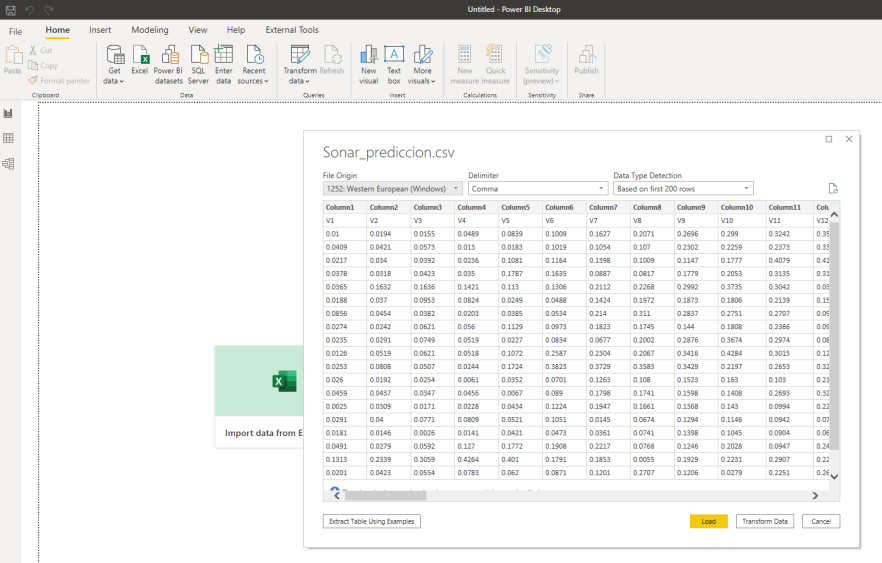Click the file details icon in dialog

coord(833,188)
